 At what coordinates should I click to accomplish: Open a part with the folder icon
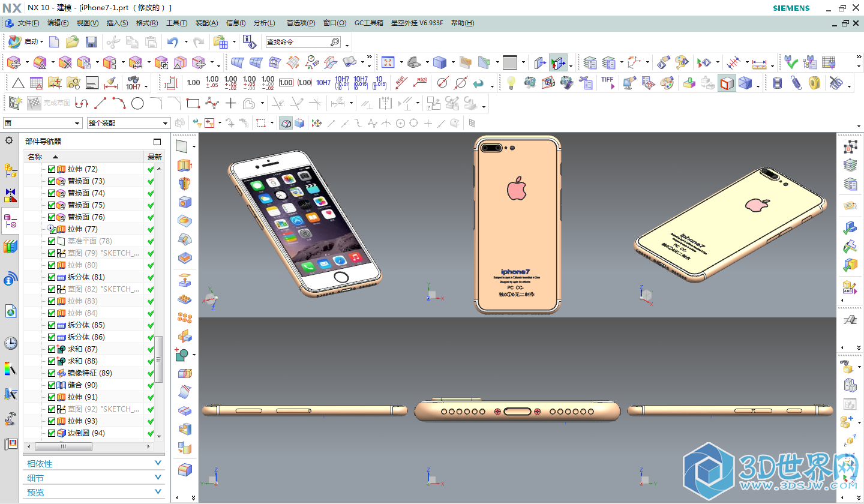coord(73,42)
